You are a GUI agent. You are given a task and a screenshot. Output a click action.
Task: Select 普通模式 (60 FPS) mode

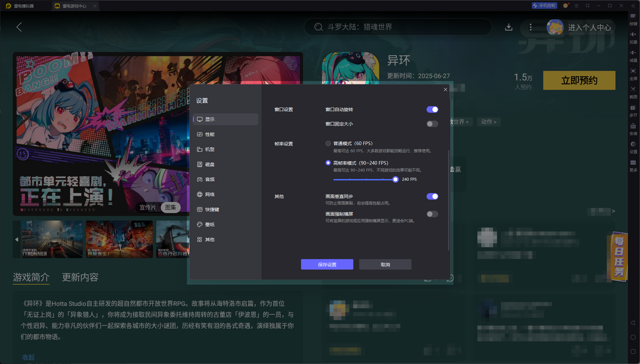(328, 143)
